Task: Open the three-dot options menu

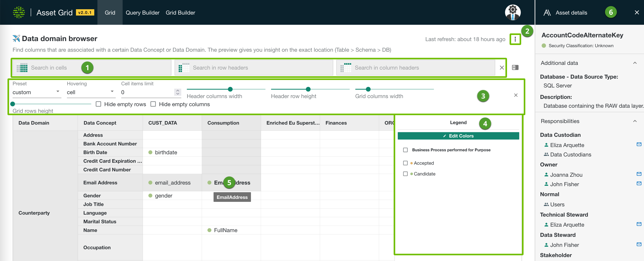Action: [515, 39]
